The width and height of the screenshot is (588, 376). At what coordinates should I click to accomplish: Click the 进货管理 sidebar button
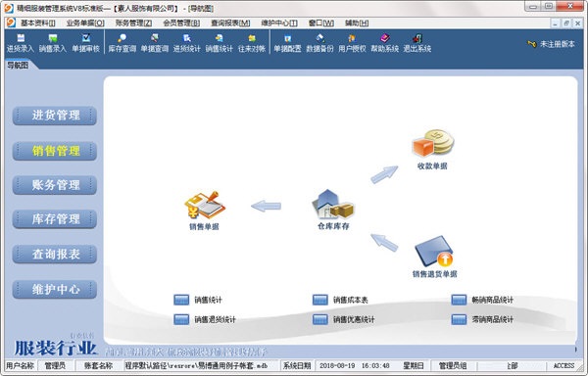pos(55,116)
